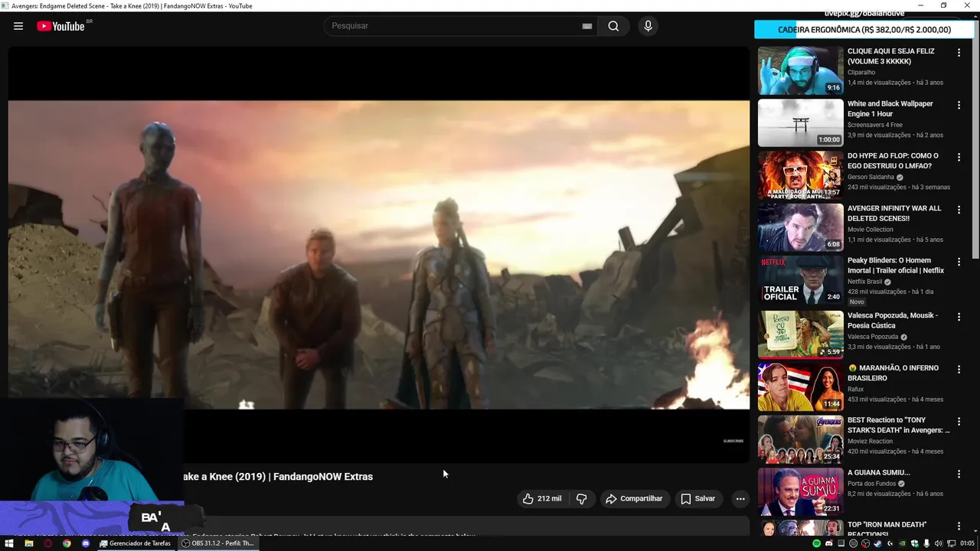Image resolution: width=980 pixels, height=551 pixels.
Task: Like the video with 212 mil likes
Action: (x=542, y=498)
